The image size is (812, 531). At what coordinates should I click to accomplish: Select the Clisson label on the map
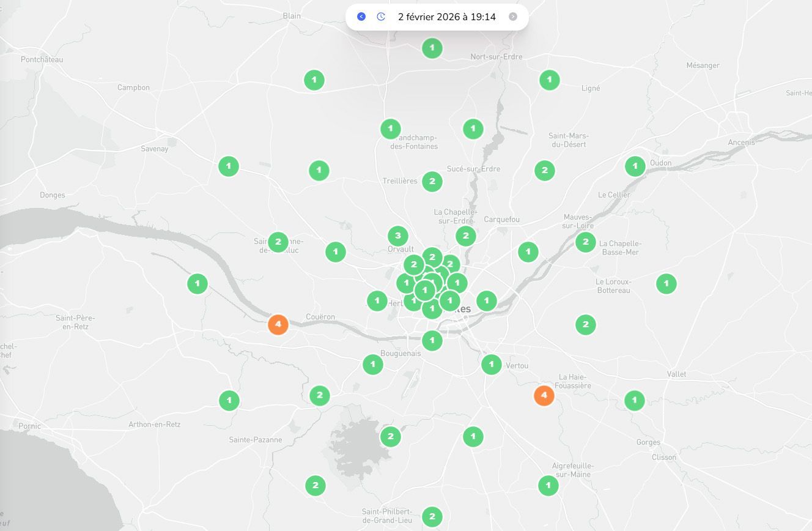pos(664,457)
